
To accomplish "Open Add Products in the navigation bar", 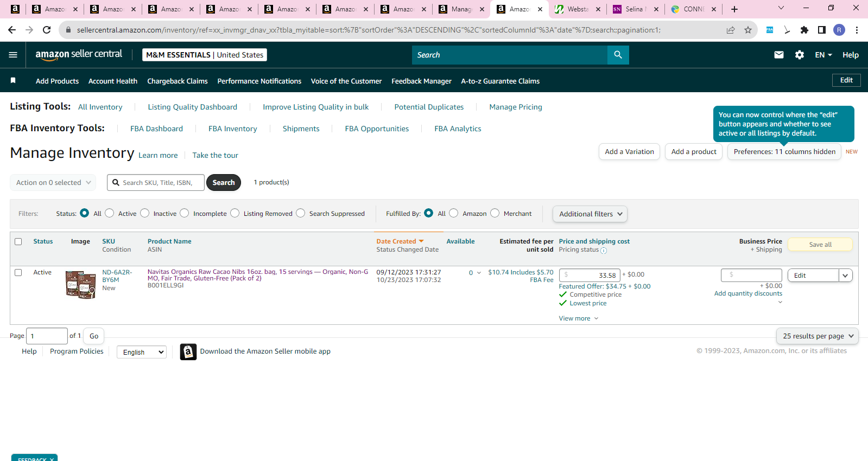I will [57, 81].
